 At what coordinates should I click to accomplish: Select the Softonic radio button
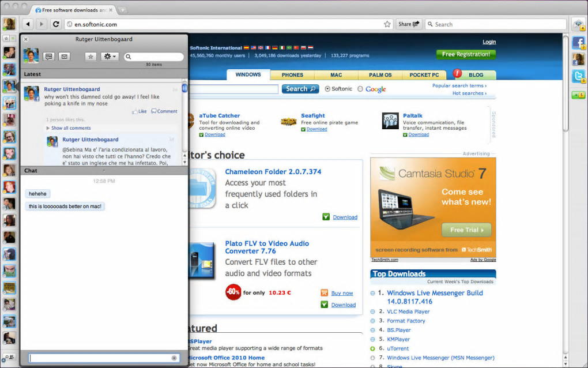pos(328,89)
